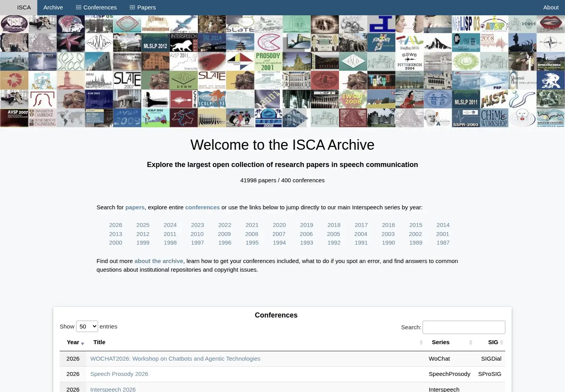Image resolution: width=565 pixels, height=392 pixels.
Task: Open the Show entries dropdown
Action: click(x=87, y=327)
